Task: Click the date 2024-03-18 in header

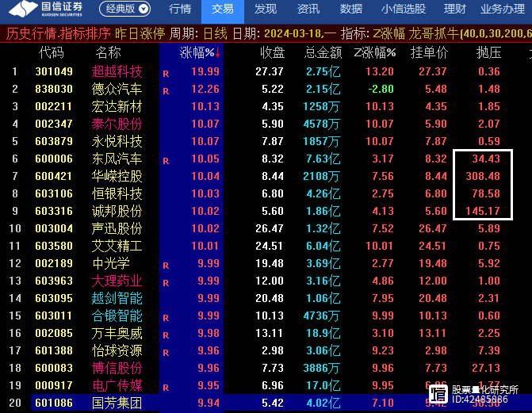Action: [x=293, y=33]
